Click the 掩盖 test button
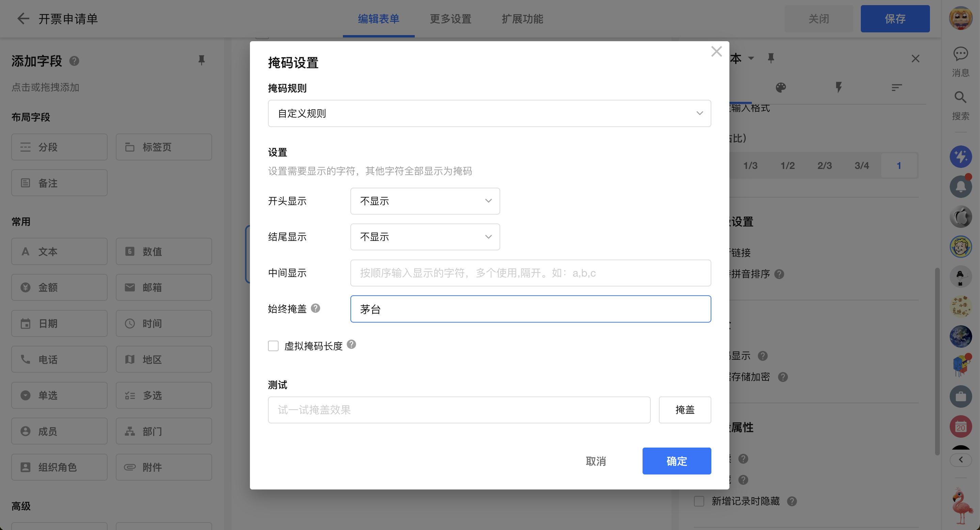This screenshot has width=980, height=530. click(x=684, y=410)
